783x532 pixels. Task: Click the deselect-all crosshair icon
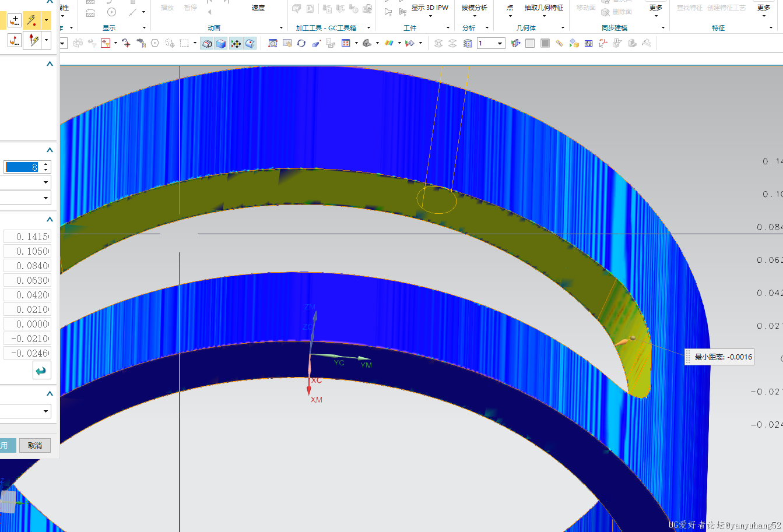[126, 43]
